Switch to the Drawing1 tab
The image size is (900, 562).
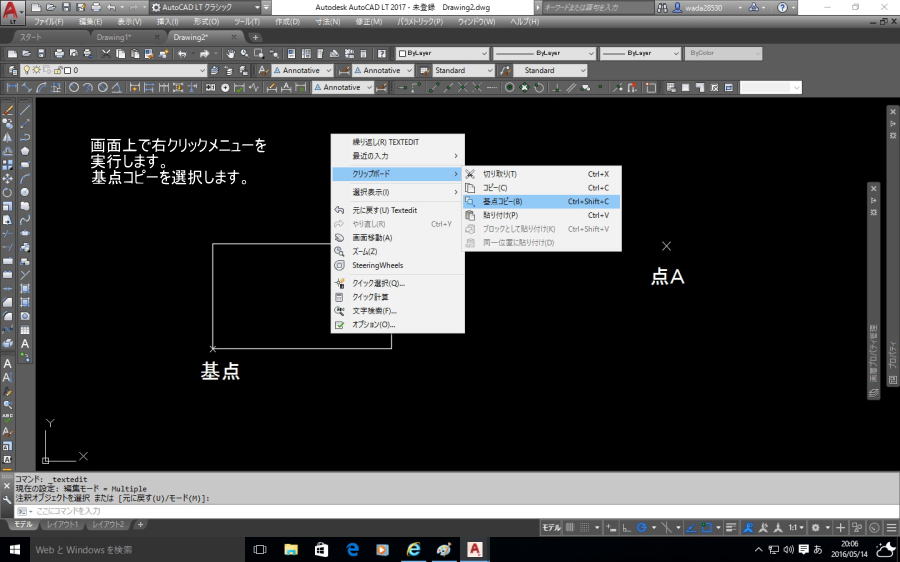click(125, 37)
